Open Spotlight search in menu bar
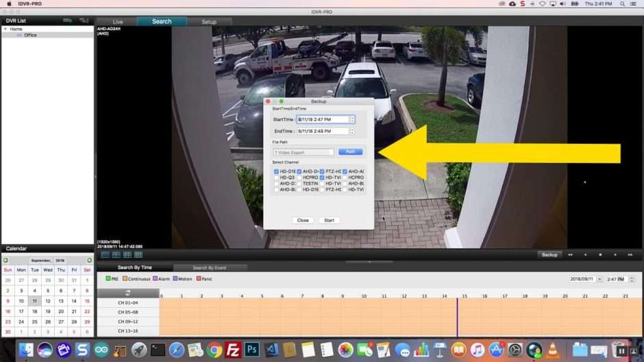The width and height of the screenshot is (644, 362). click(x=622, y=3)
